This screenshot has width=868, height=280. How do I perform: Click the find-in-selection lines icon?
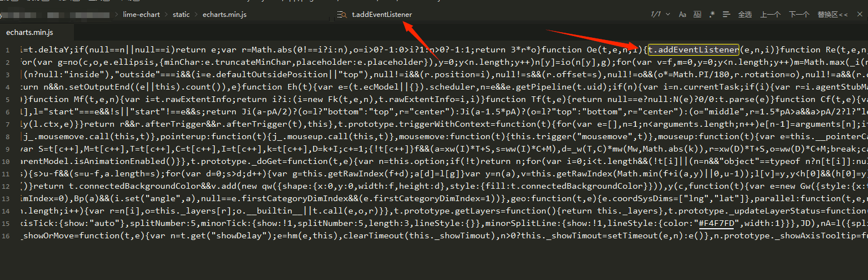pyautogui.click(x=726, y=14)
